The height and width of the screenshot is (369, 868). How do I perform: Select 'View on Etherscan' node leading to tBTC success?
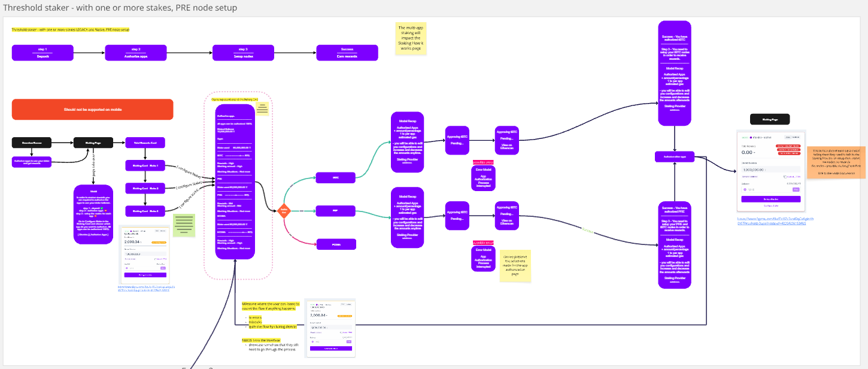tap(506, 140)
